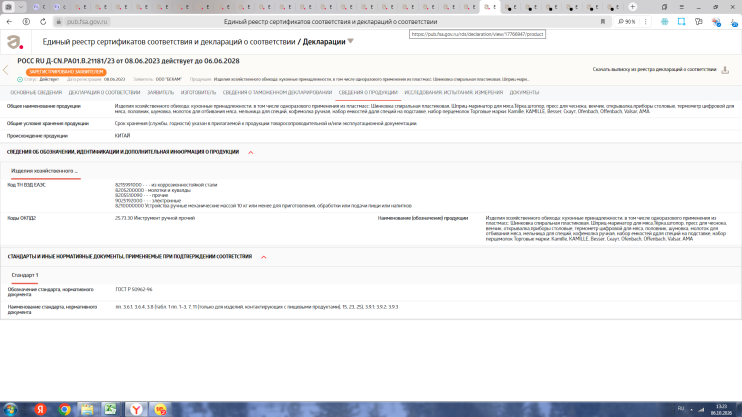Select the Сведения о продукции tab
Viewport: 742px width, 417px height.
(368, 93)
